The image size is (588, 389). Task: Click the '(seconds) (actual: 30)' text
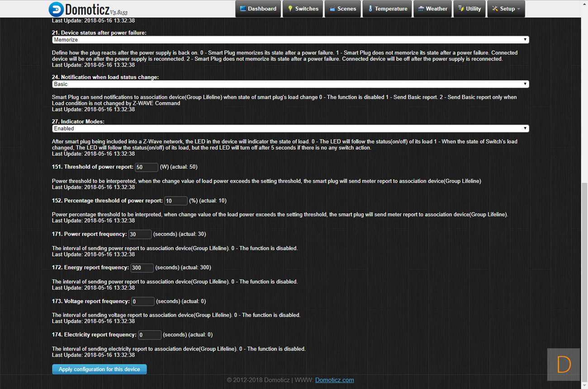[180, 234]
